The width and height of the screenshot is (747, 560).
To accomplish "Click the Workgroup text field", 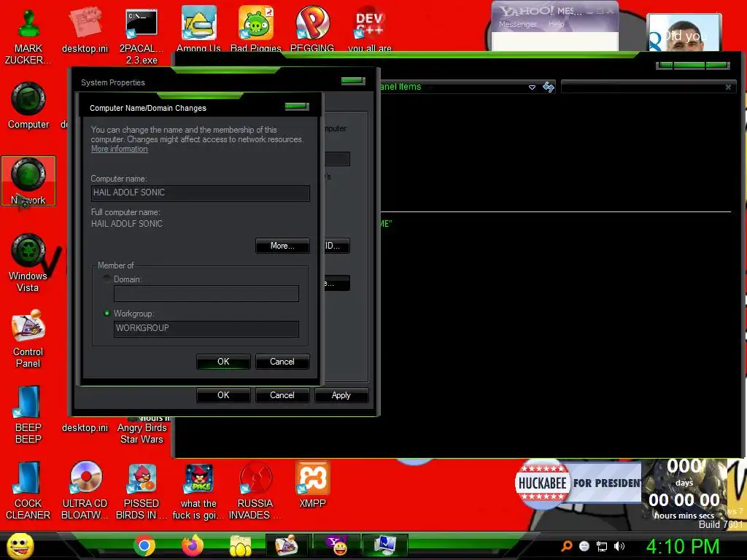I will point(206,329).
